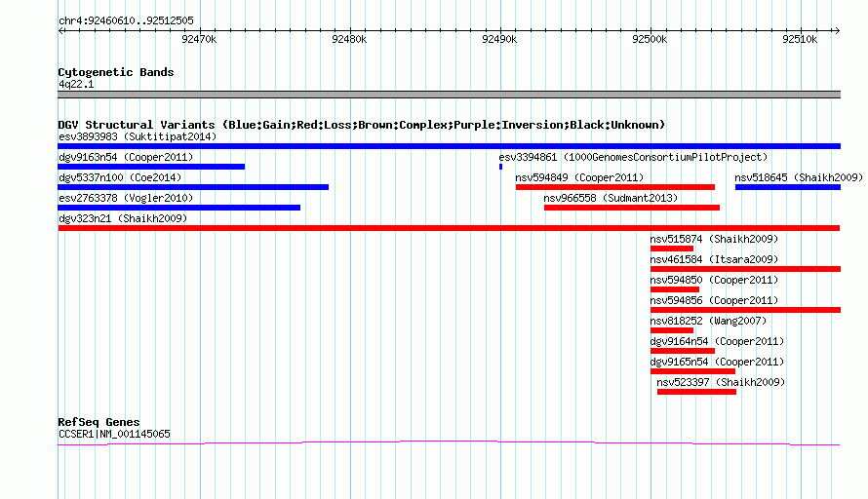868x499 pixels.
Task: Click the esv3893983 (Suktitipat2014) variant label
Action: (138, 136)
